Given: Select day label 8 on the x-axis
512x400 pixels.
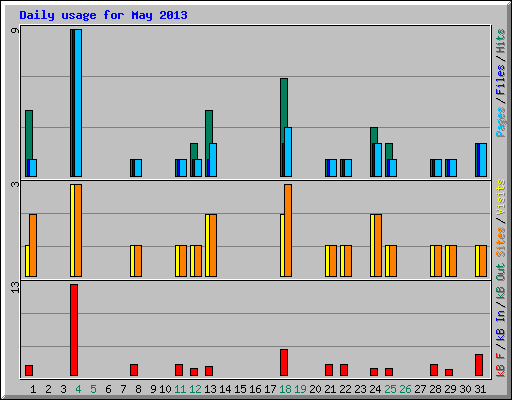Looking at the screenshot, I should [x=138, y=389].
